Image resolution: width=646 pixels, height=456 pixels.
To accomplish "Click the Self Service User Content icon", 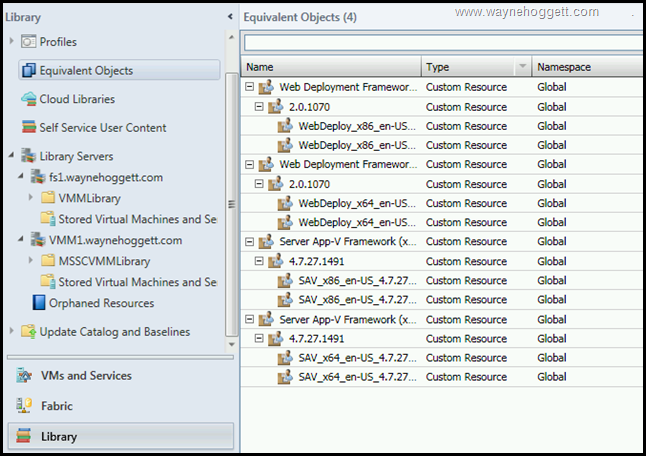I will coord(28,128).
